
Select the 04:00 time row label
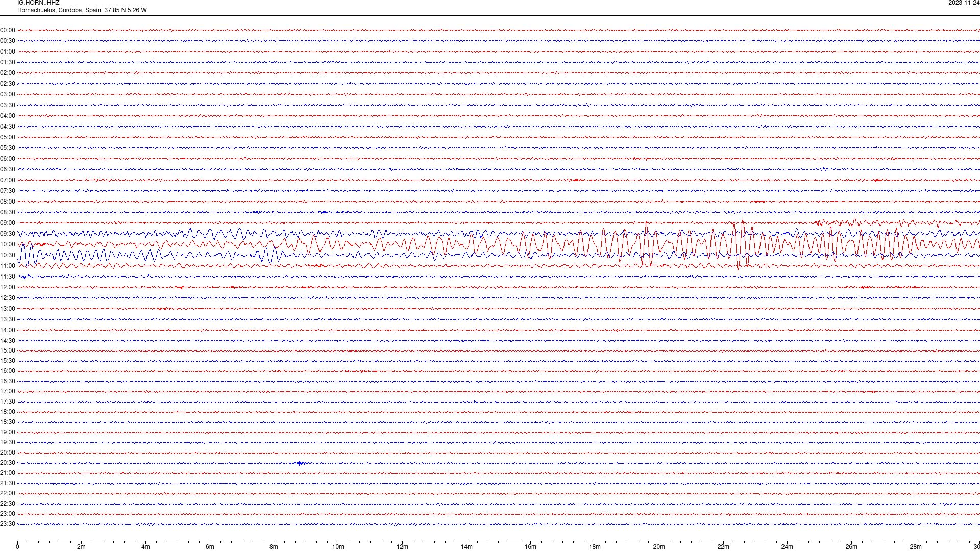point(8,116)
